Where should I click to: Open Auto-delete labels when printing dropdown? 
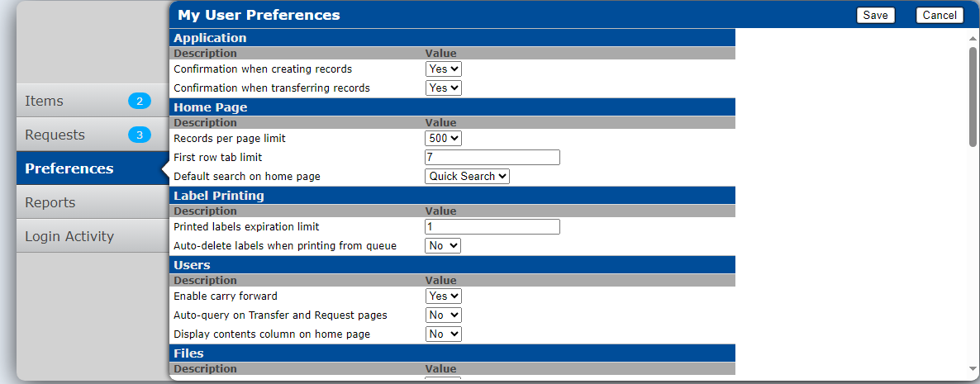[443, 245]
